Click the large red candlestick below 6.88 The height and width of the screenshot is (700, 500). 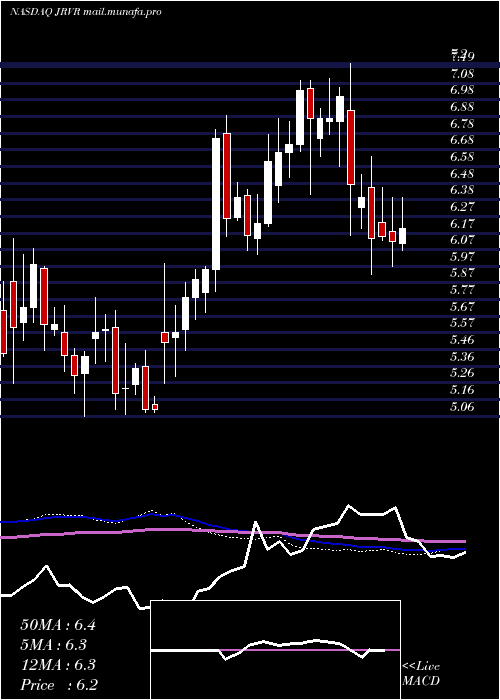(x=351, y=147)
